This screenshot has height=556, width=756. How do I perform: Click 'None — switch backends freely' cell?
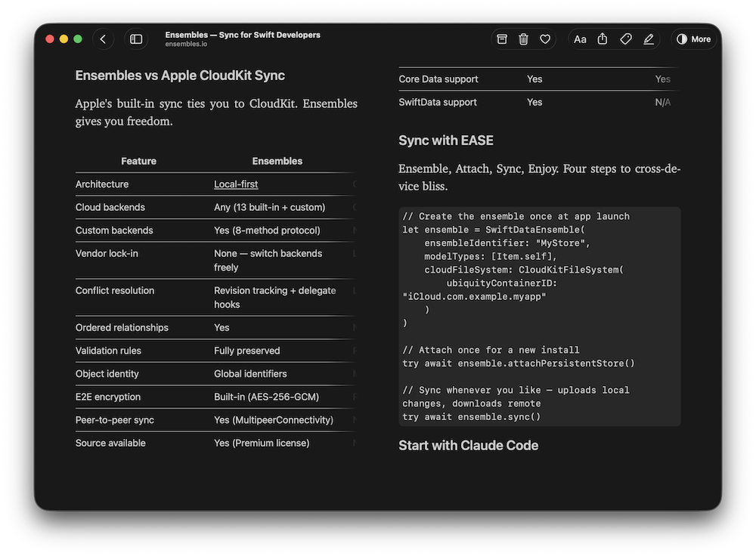click(268, 260)
